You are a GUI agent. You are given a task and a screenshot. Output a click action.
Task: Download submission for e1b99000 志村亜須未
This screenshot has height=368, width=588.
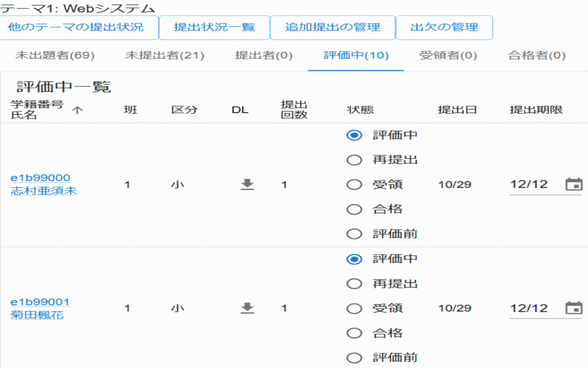[247, 185]
